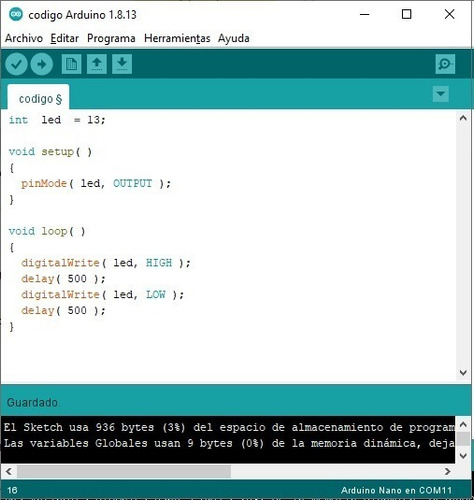Click the Arduino logo in the title bar
This screenshot has width=474, height=500.
click(x=16, y=14)
